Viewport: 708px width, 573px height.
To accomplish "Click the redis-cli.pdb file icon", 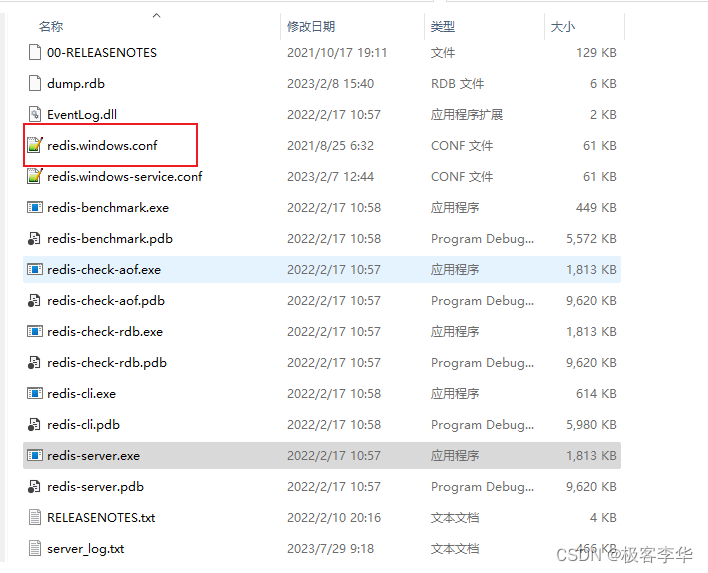I will pyautogui.click(x=34, y=424).
